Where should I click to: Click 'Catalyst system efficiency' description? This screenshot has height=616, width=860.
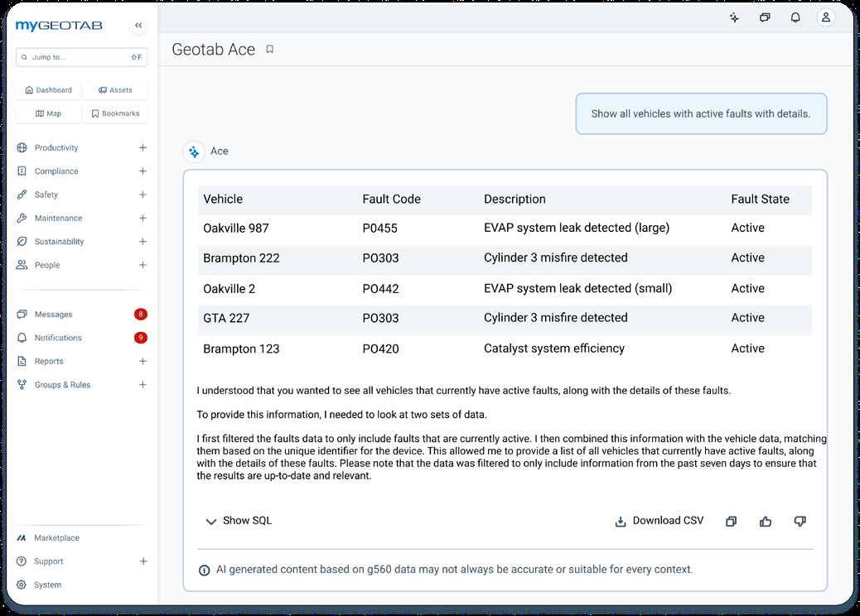click(x=554, y=349)
